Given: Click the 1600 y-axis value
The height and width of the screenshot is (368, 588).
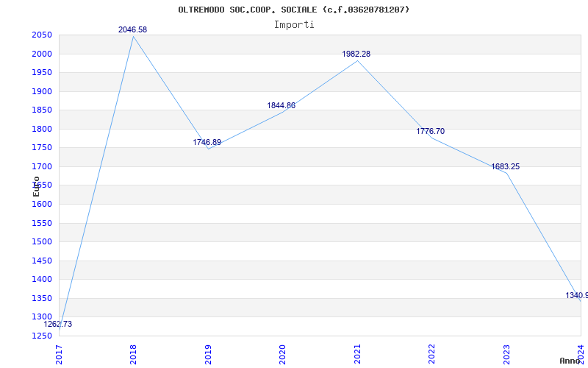Looking at the screenshot, I should (42, 205).
